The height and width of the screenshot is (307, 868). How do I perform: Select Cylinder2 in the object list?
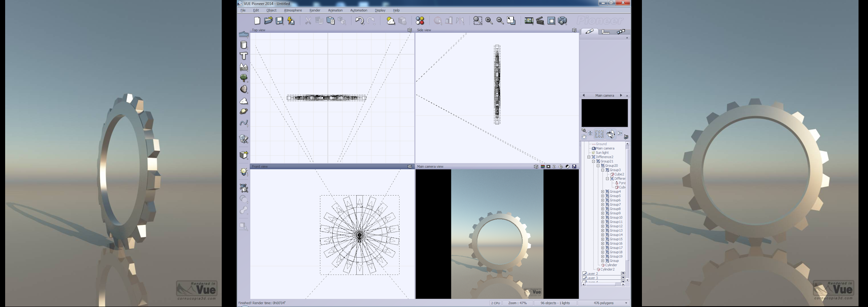click(607, 269)
